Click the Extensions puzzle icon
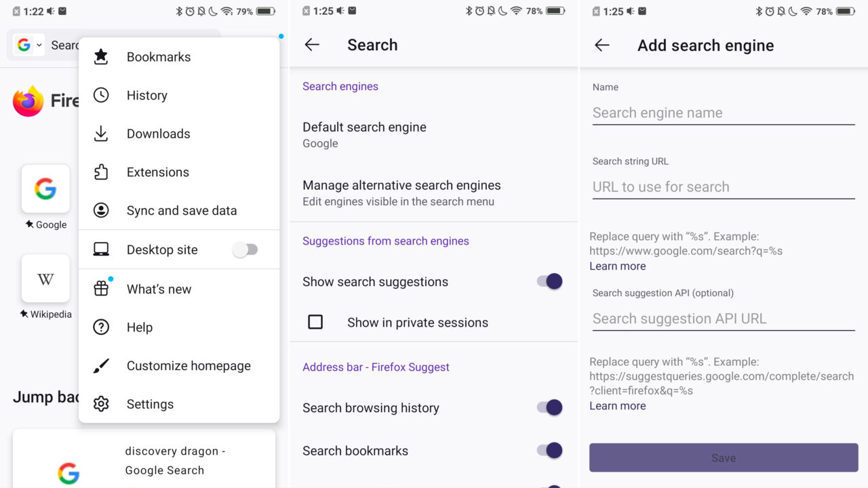Screen dimensions: 868x488 click(x=100, y=172)
